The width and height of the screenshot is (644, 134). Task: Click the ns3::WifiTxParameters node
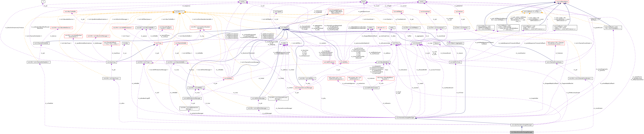coord(371,88)
